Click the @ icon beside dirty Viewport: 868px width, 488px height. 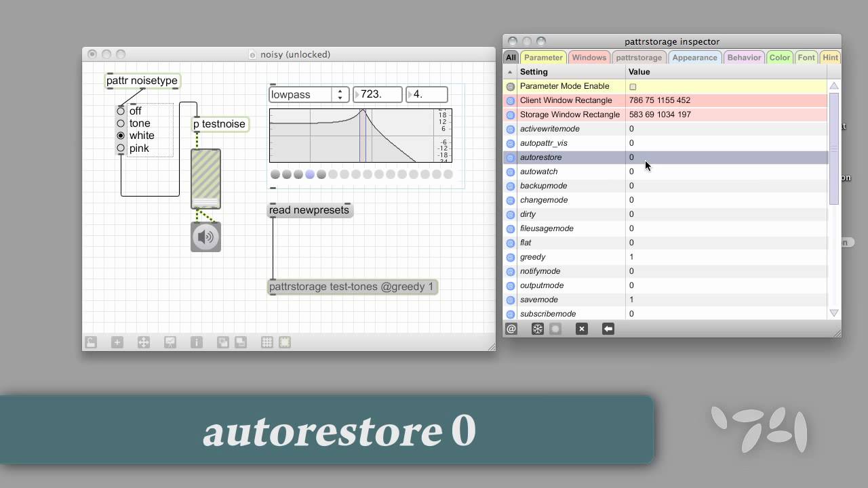click(x=511, y=214)
